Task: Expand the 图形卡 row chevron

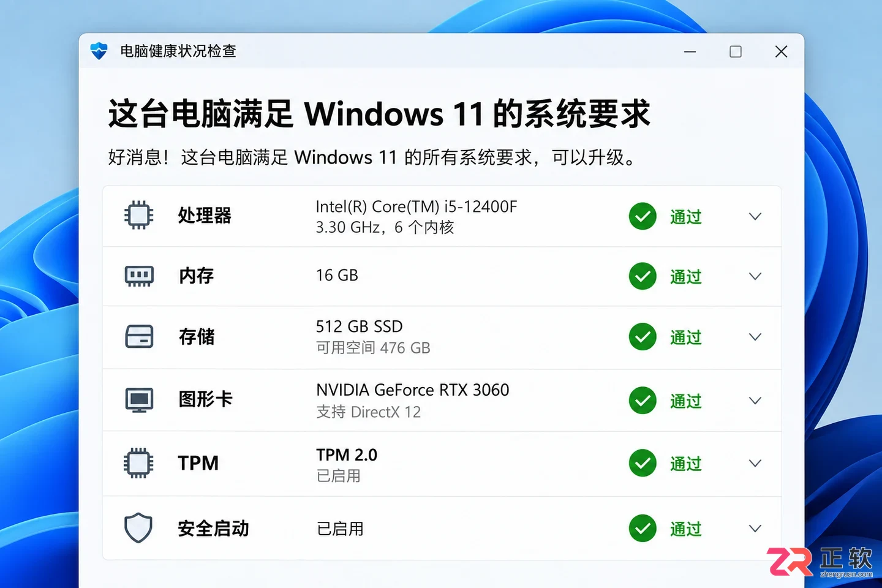Action: [x=755, y=401]
